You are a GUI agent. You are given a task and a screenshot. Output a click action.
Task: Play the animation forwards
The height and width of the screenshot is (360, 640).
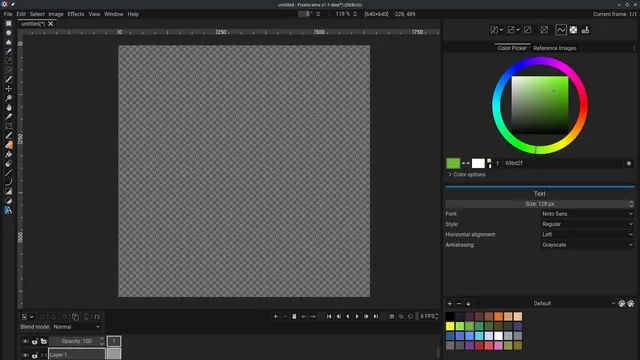point(357,316)
